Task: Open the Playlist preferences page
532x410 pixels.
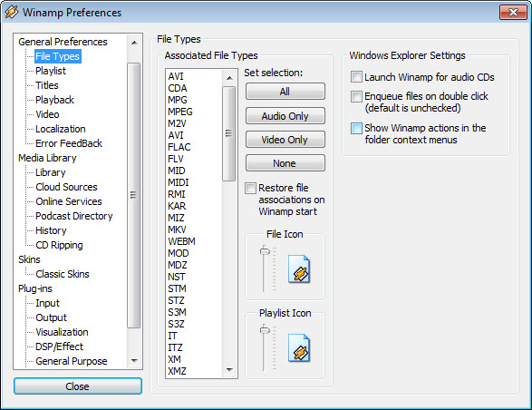Action: click(x=51, y=71)
